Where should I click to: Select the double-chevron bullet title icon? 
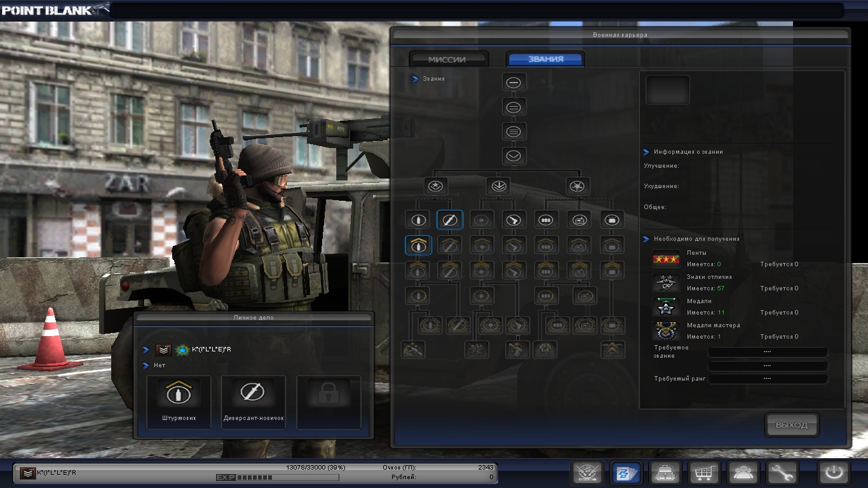(418, 270)
